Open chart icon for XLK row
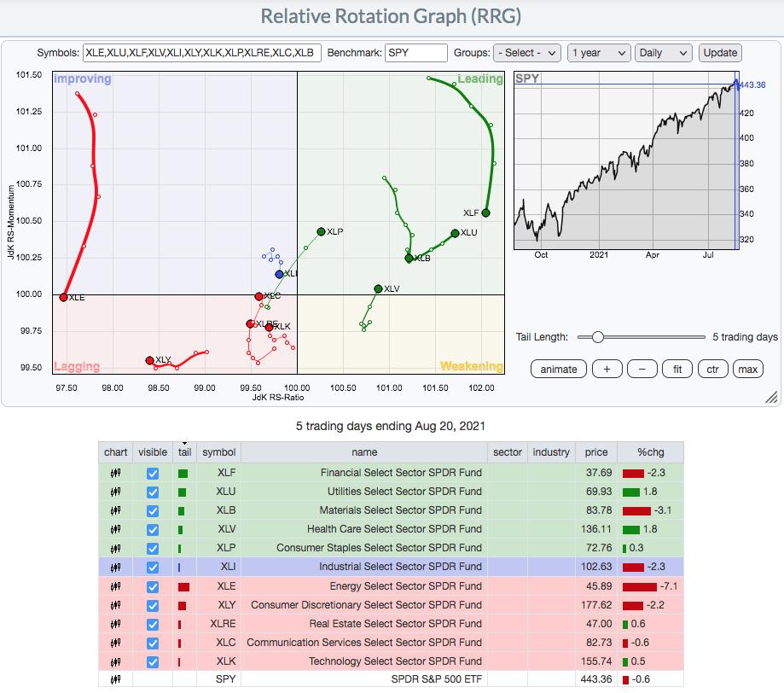 [115, 662]
